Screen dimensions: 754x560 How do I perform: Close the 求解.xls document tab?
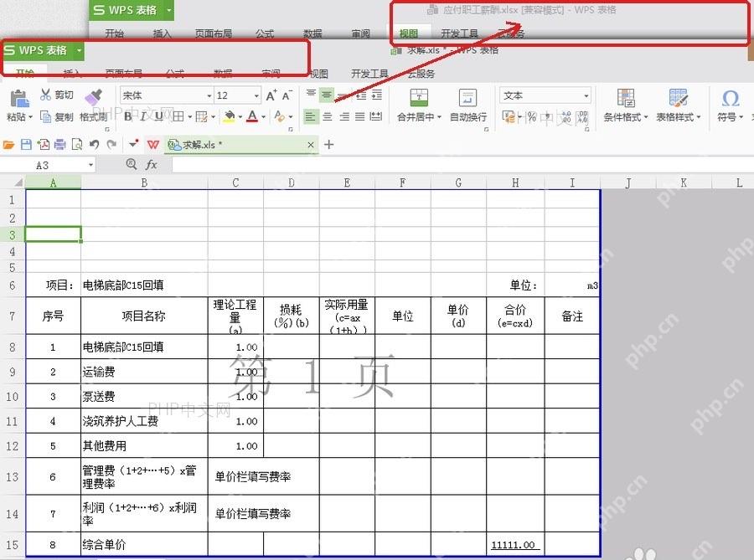(311, 145)
